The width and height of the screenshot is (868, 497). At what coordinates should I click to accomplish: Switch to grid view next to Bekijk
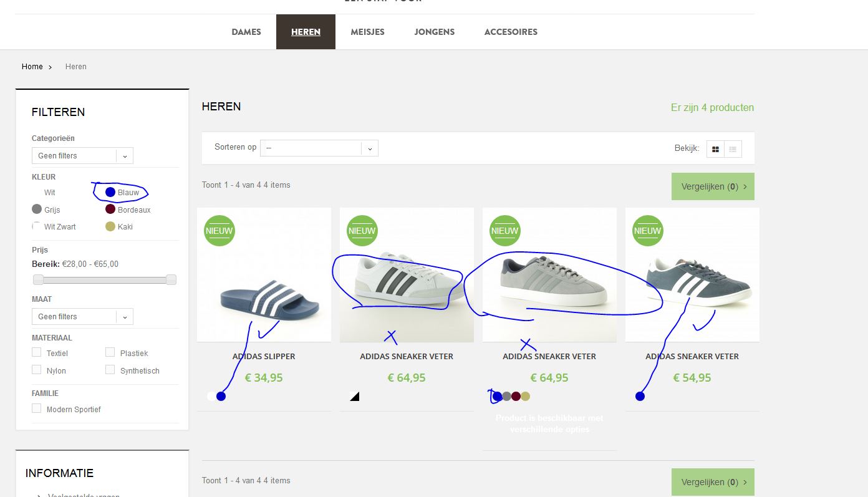pos(715,149)
